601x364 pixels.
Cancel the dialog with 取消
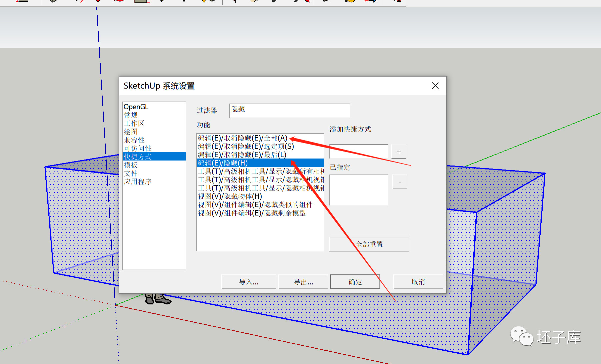click(x=418, y=282)
